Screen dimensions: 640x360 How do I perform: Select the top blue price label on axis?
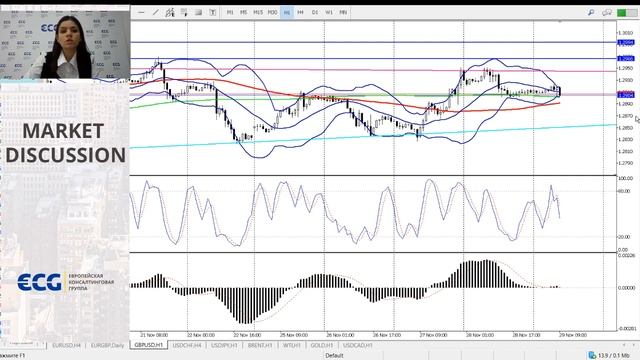(x=626, y=42)
